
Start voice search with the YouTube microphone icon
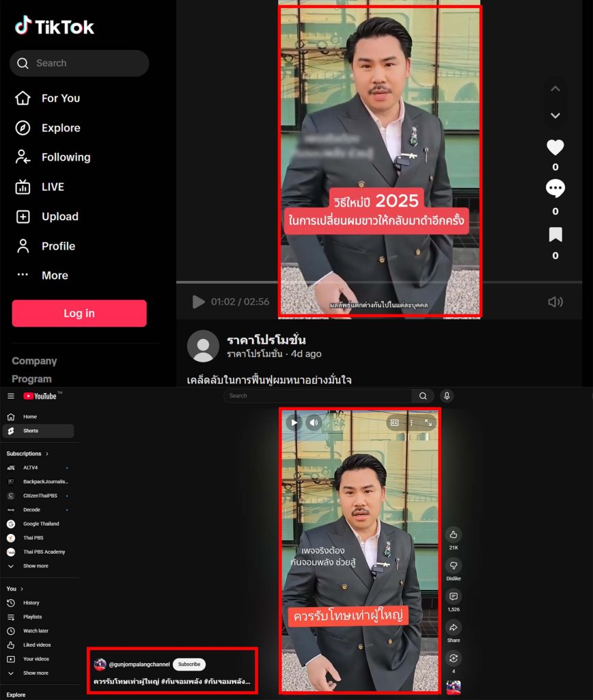(445, 395)
